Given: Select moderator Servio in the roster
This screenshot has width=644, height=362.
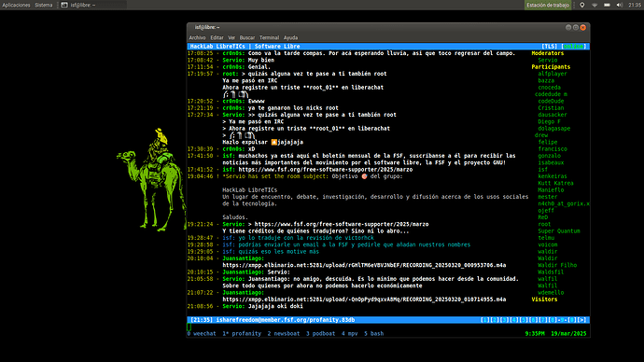Looking at the screenshot, I should point(548,60).
